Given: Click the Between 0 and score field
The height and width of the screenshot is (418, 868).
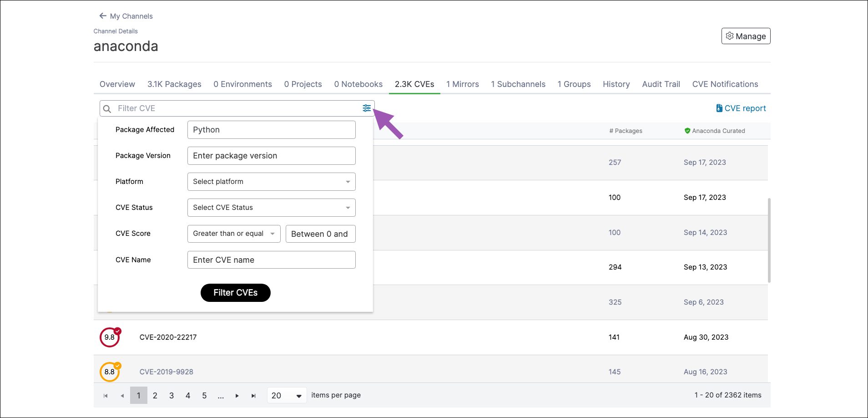Looking at the screenshot, I should point(321,234).
